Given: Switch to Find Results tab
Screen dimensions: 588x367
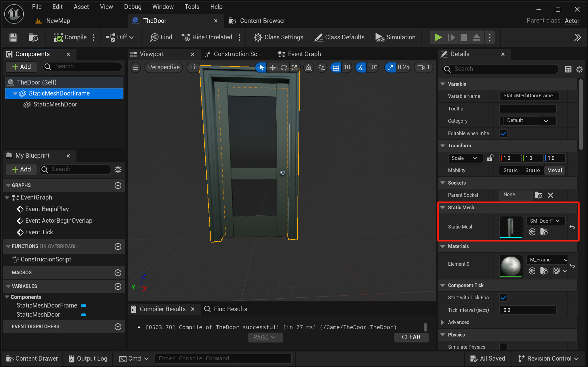Looking at the screenshot, I should [x=226, y=309].
